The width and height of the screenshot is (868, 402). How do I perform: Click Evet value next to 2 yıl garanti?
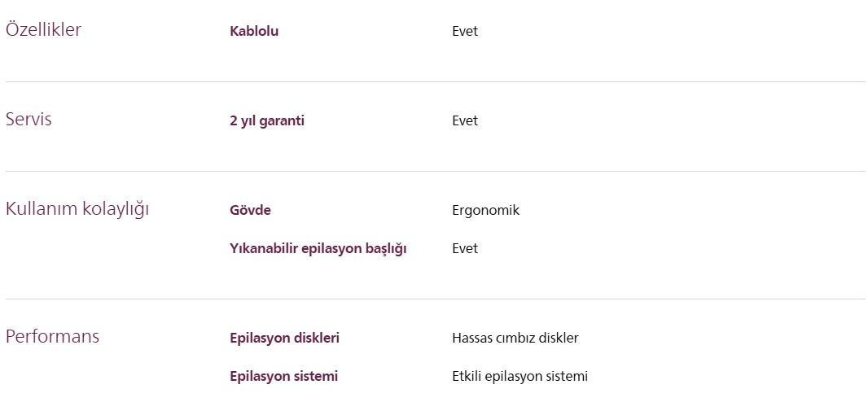465,121
